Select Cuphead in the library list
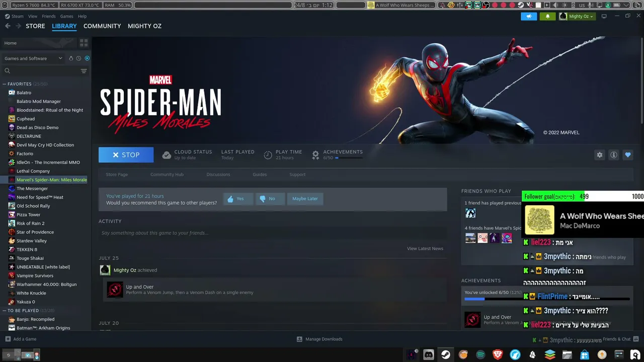Viewport: 644px width, 362px height. coord(26,119)
